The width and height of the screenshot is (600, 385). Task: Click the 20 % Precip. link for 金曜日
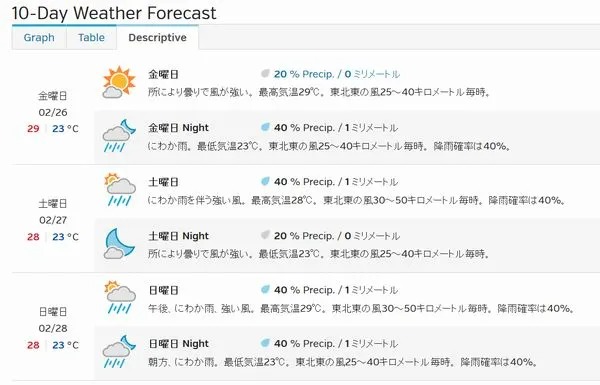(304, 74)
